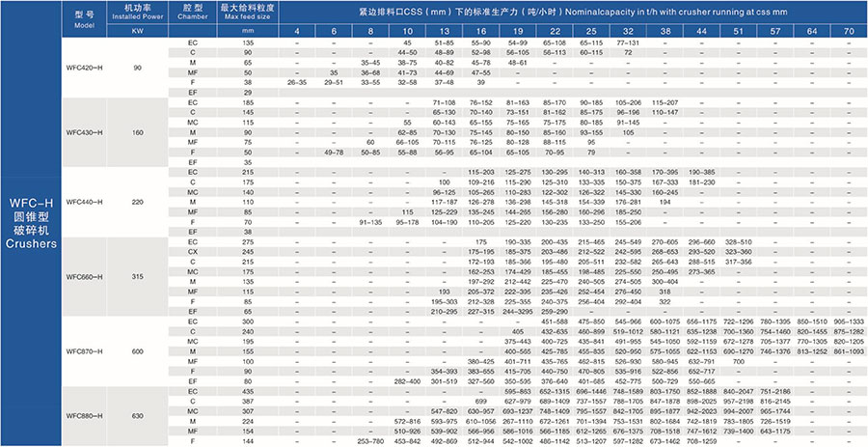Select capacity cell '328-510'

click(738, 242)
